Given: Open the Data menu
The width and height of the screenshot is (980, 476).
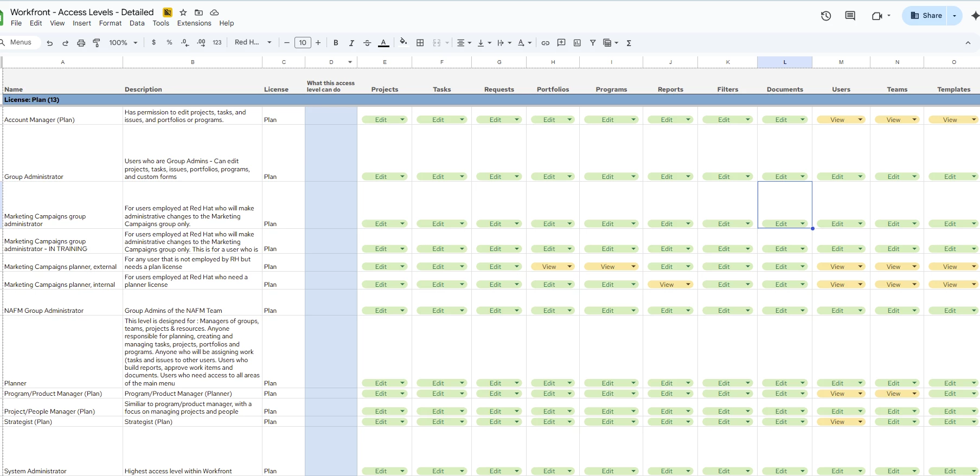Looking at the screenshot, I should click(137, 23).
